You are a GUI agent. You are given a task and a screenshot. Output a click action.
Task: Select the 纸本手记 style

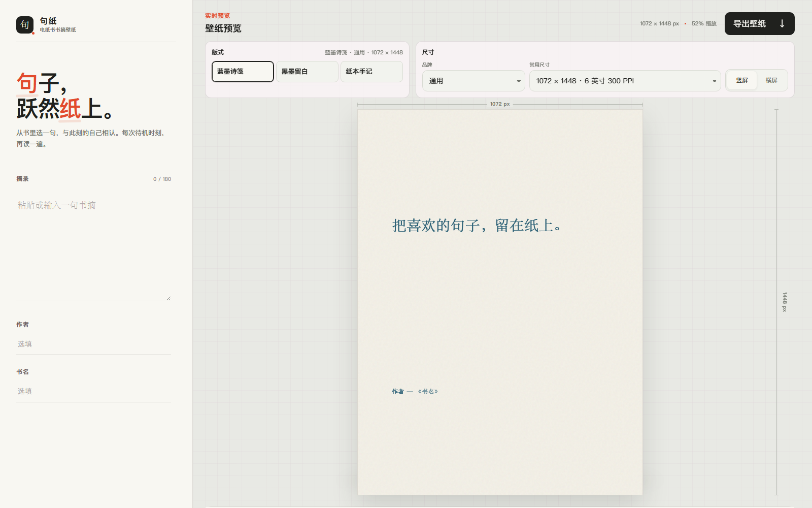coord(371,72)
